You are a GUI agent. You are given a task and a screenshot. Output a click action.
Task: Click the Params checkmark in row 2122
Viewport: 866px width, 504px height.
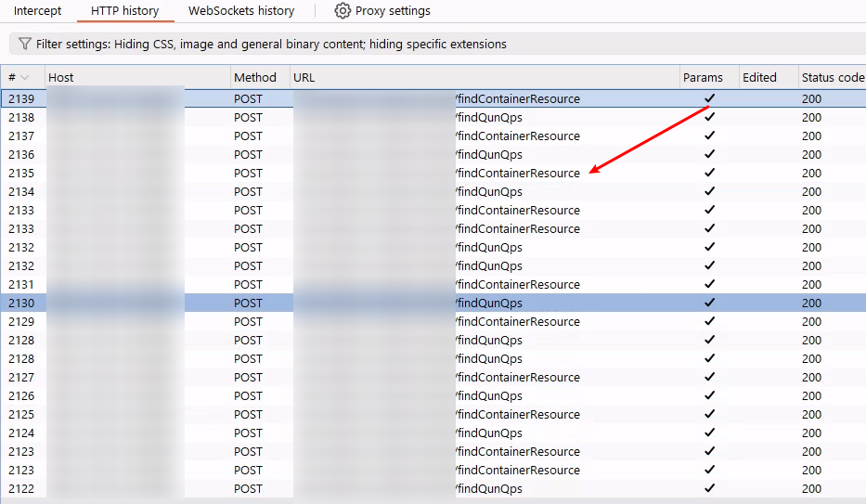point(710,488)
